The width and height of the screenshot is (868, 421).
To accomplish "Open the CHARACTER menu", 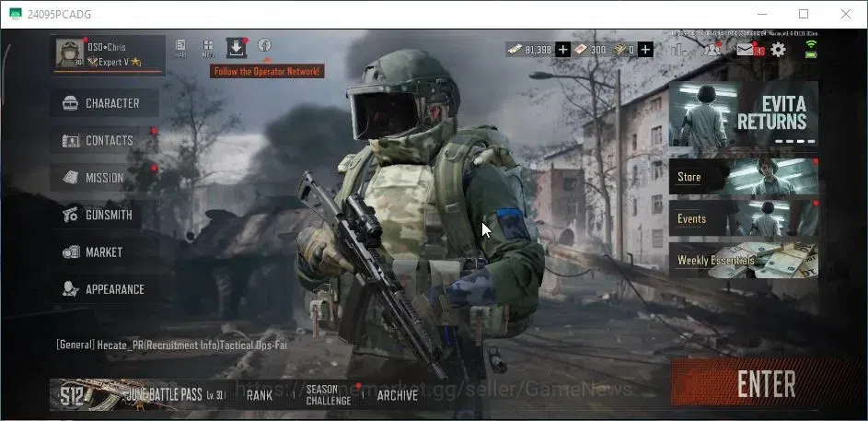I will click(x=105, y=103).
